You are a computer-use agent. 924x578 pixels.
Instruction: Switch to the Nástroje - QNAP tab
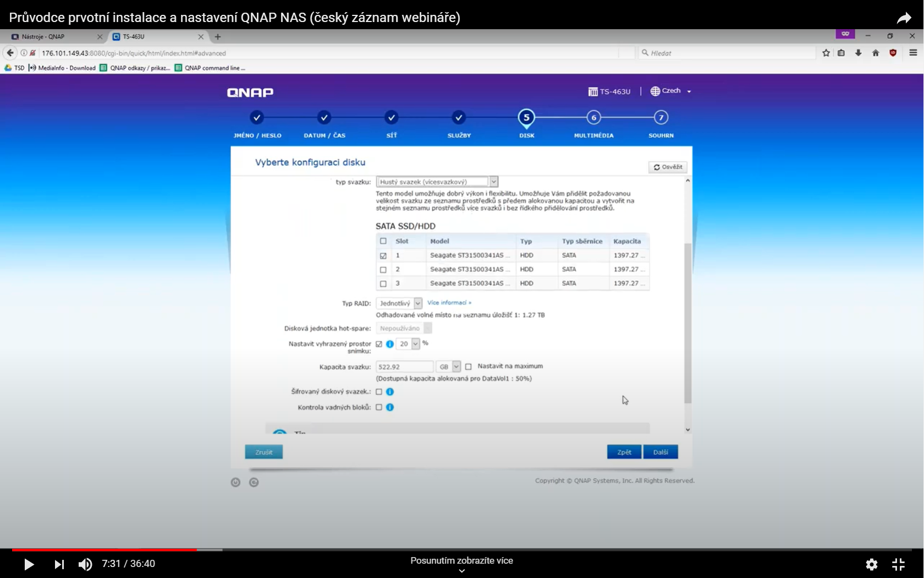54,37
